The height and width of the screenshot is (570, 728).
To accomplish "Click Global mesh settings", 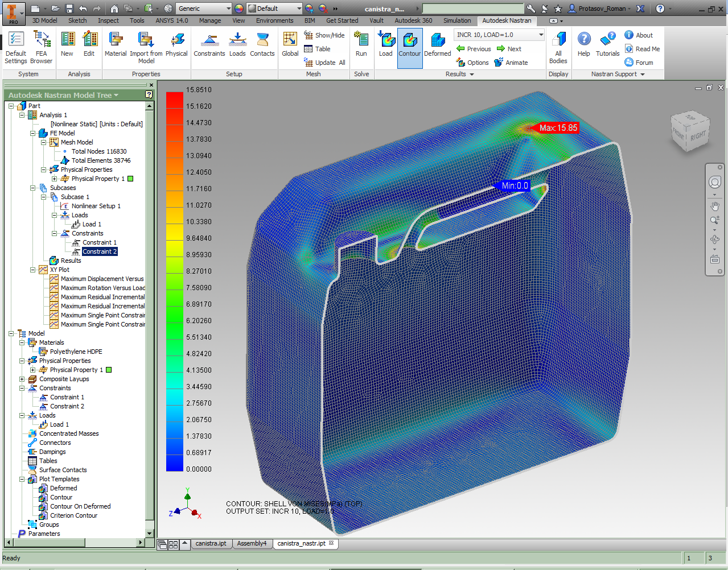I will [290, 44].
